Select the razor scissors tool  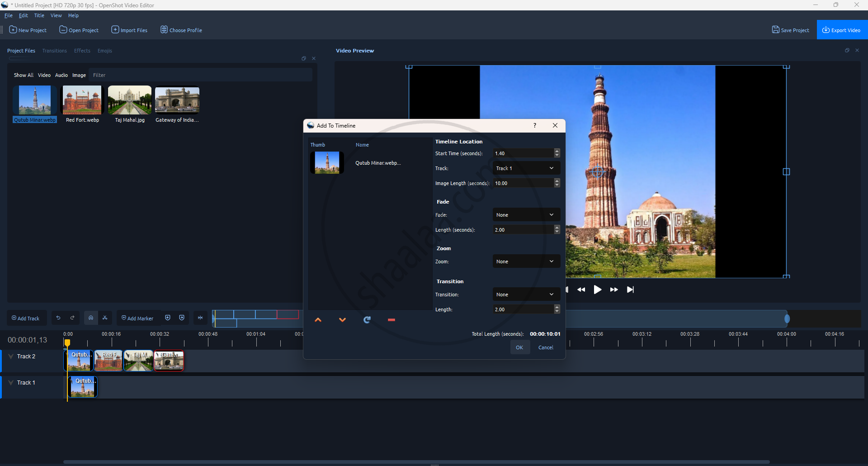(105, 318)
